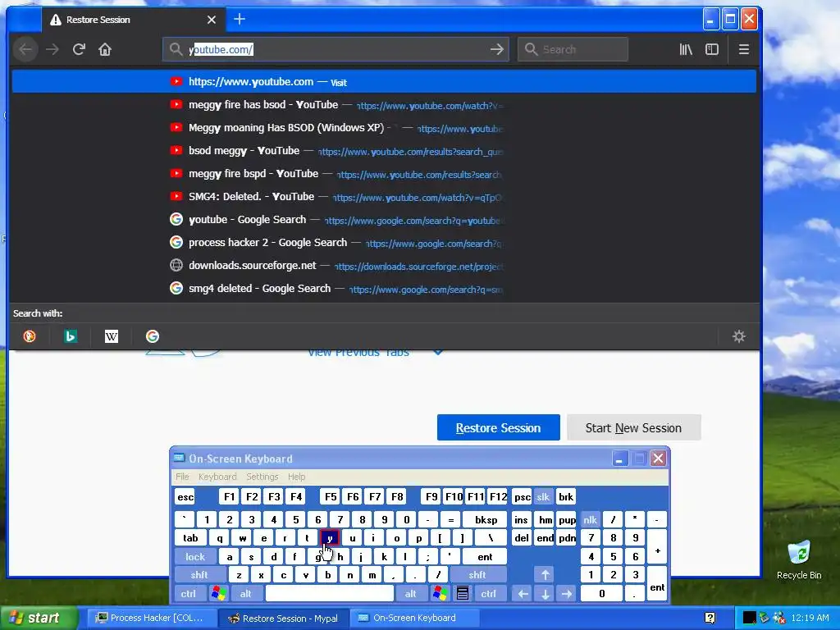Open Settings menu in On-Screen Keyboard
840x630 pixels.
click(262, 477)
